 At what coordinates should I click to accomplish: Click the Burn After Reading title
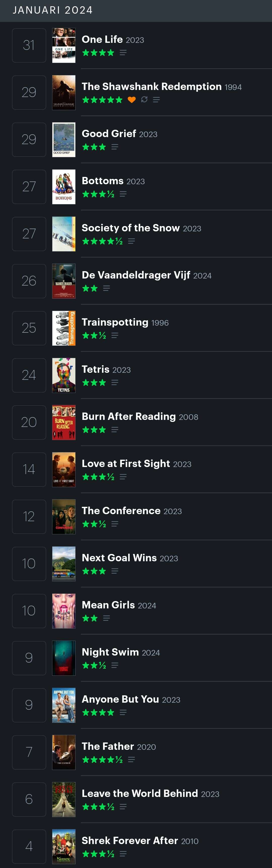(129, 416)
